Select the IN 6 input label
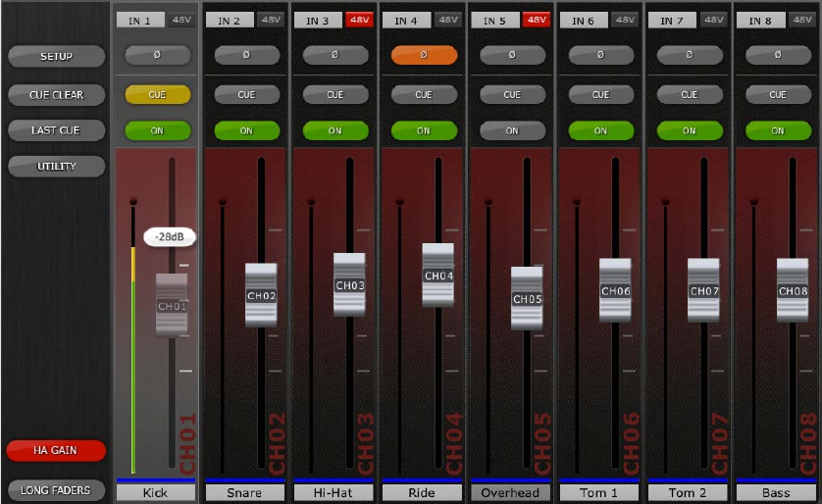 tap(584, 21)
